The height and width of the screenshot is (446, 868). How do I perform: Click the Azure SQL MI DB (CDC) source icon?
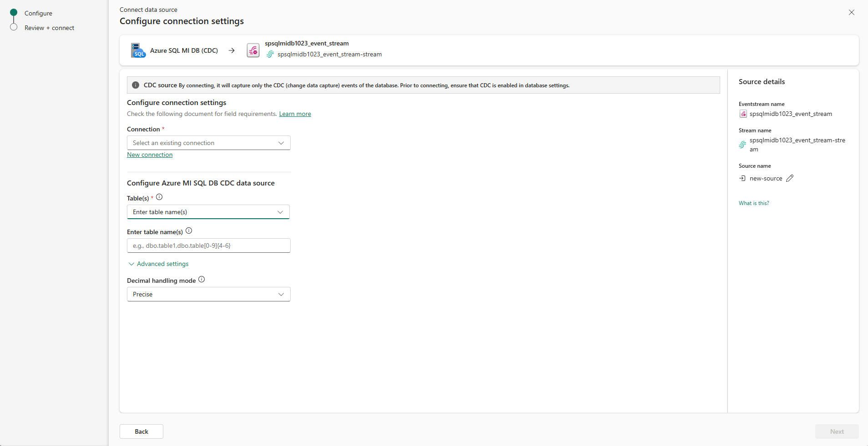(137, 50)
